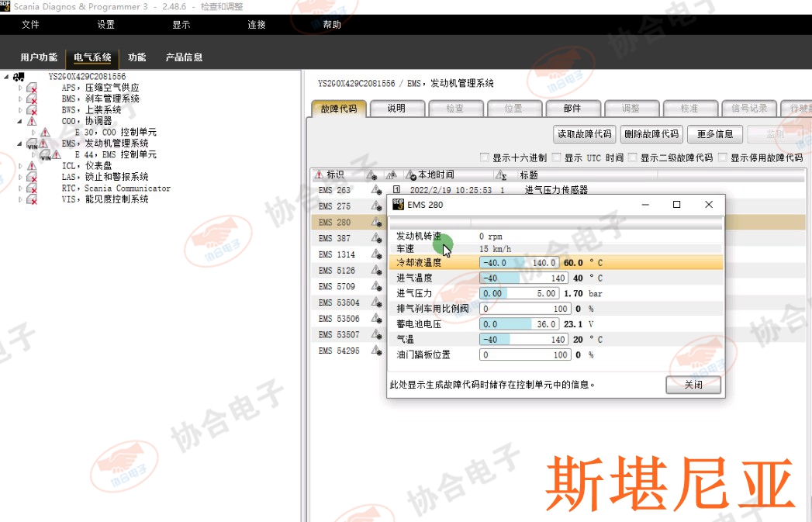This screenshot has width=812, height=522.
Task: Click the truck icon at tree root
Action: click(18, 77)
